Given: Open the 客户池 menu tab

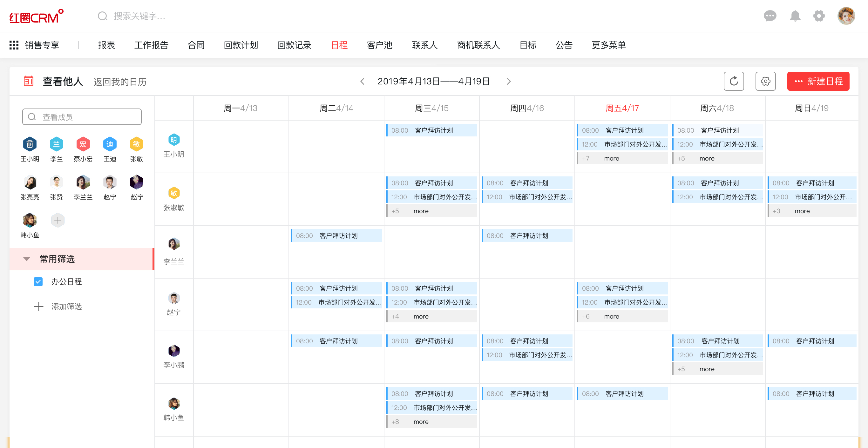Looking at the screenshot, I should [x=379, y=45].
